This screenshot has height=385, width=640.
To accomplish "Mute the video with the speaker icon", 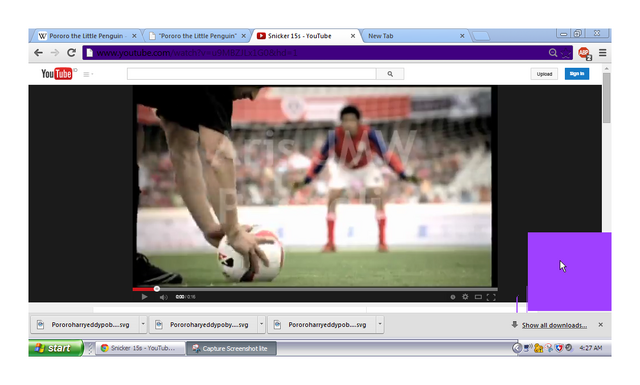I will (163, 297).
